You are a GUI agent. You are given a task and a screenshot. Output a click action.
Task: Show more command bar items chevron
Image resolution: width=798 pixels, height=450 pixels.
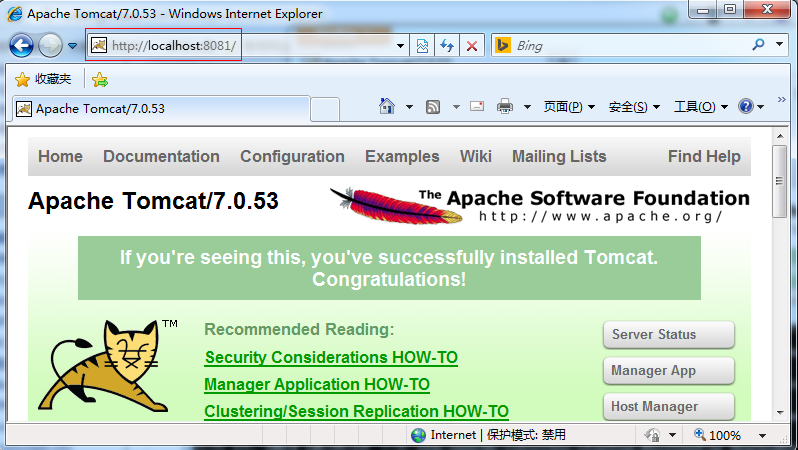782,99
